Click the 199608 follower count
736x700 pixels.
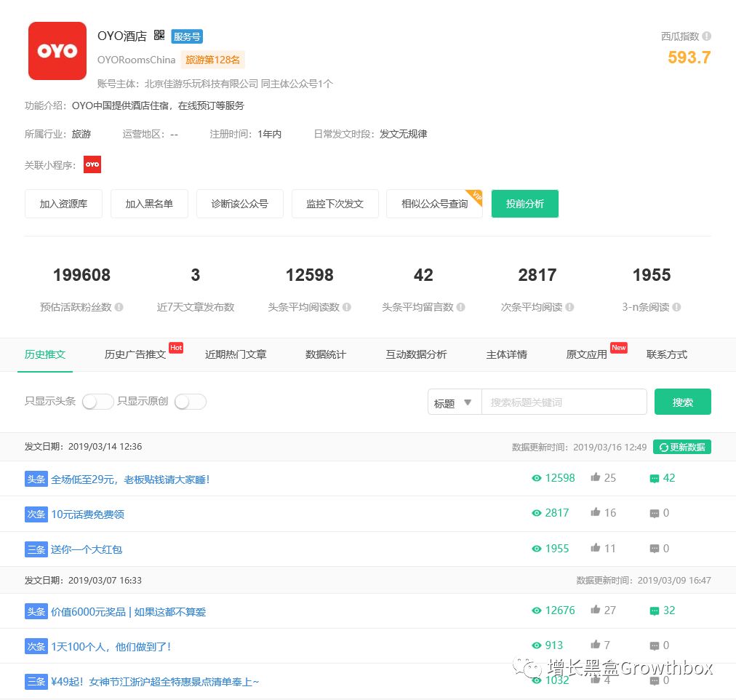(81, 275)
